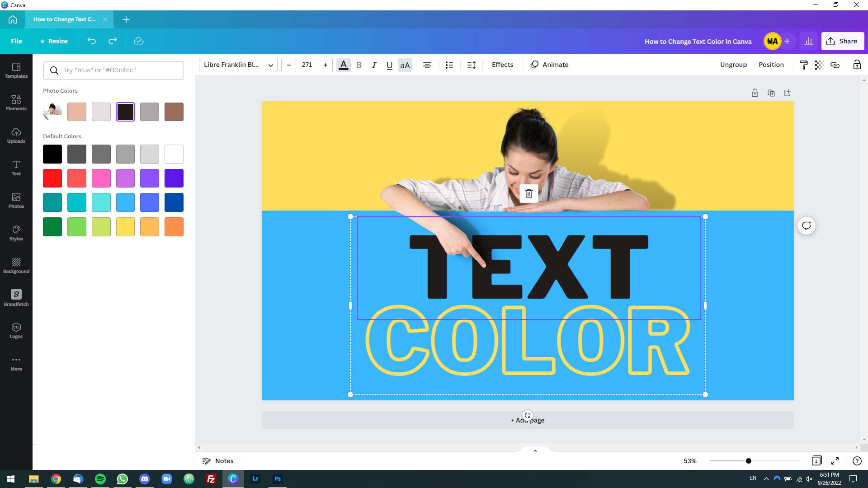Toggle bold formatting on the text
868x488 pixels.
click(359, 65)
